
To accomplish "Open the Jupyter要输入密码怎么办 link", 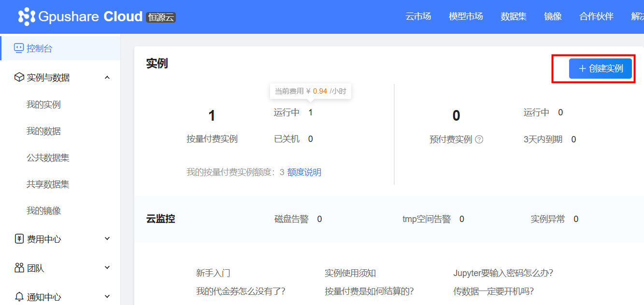I will (503, 273).
